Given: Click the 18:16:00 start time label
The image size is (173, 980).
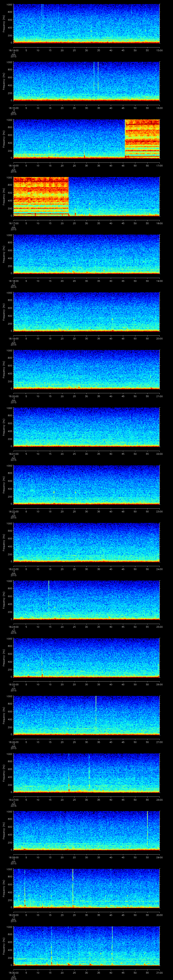Looking at the screenshot, I should point(13,166).
